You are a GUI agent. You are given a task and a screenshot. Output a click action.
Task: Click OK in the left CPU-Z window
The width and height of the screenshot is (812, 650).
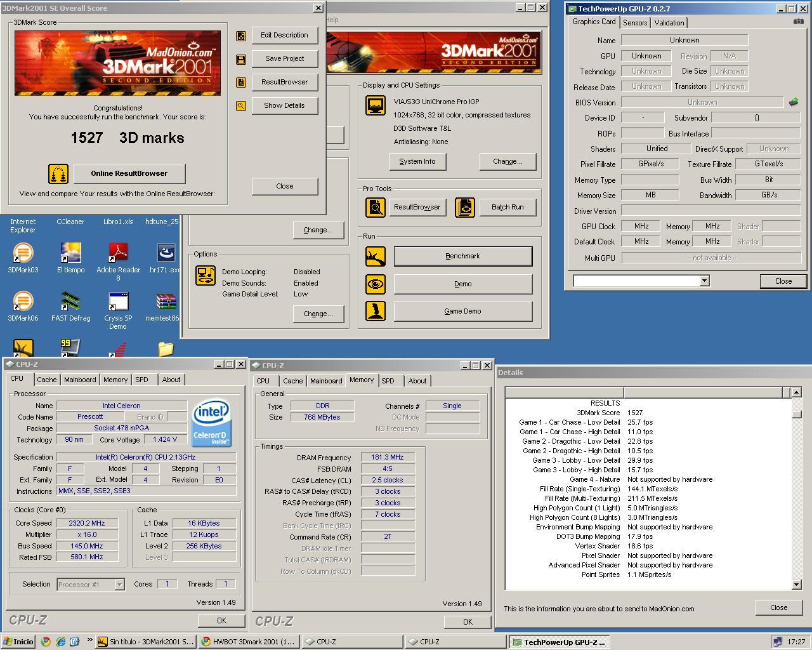point(221,620)
